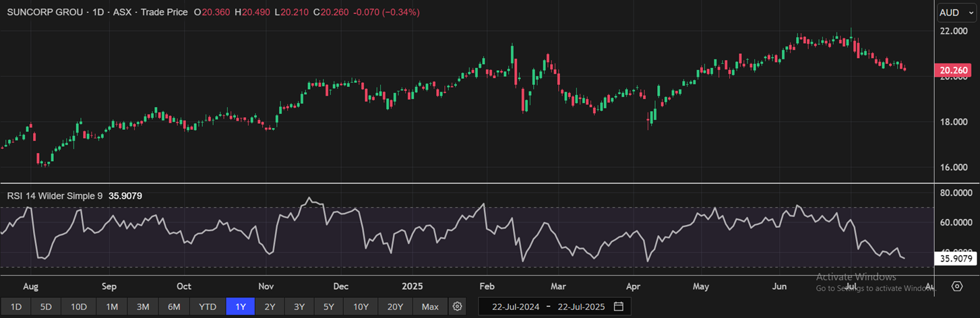Click the start date 22-Jul-2024 field
The width and height of the screenshot is (980, 318).
pos(516,307)
